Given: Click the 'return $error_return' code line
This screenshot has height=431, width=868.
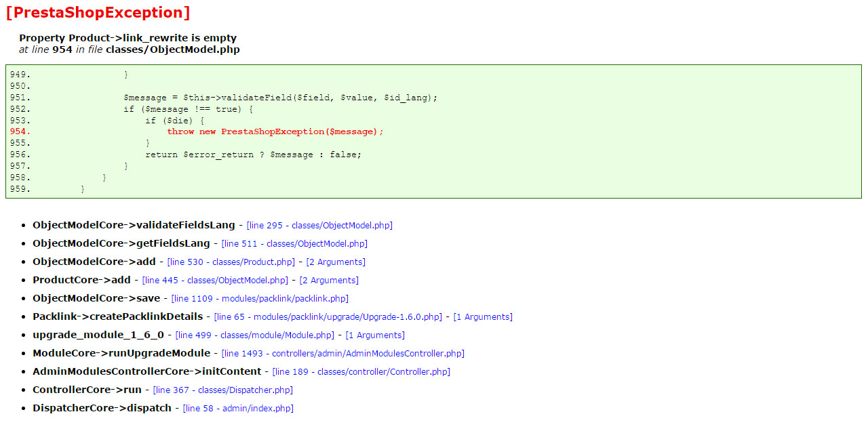Looking at the screenshot, I should click(254, 155).
